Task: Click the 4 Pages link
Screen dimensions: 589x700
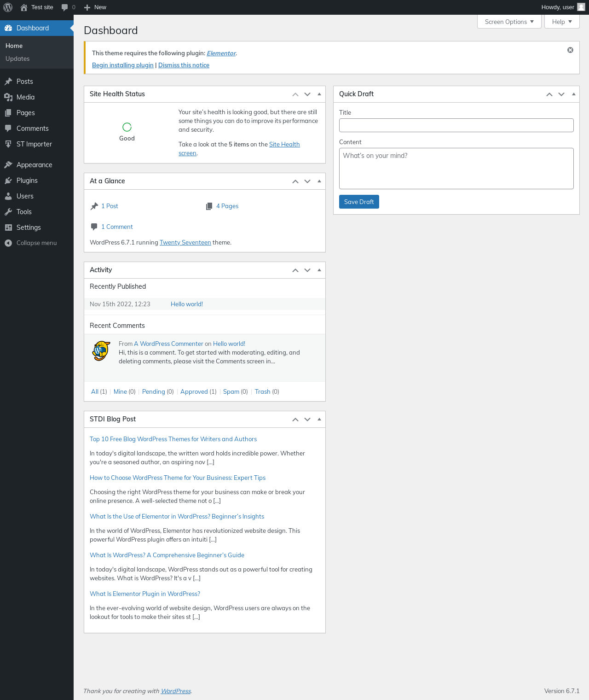Action: click(x=227, y=206)
